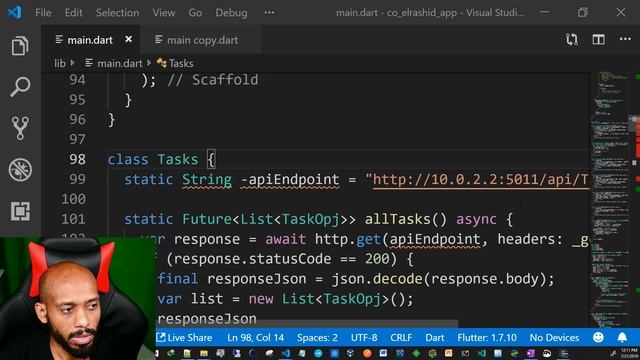
Task: Open the File menu
Action: (43, 13)
